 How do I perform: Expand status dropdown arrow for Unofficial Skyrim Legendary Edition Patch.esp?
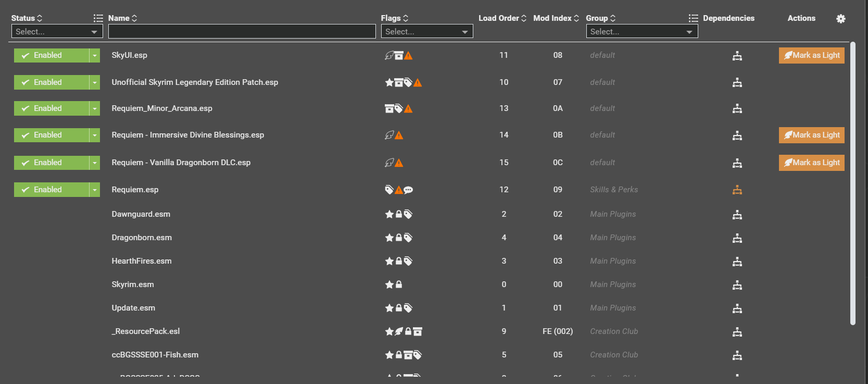coord(95,82)
